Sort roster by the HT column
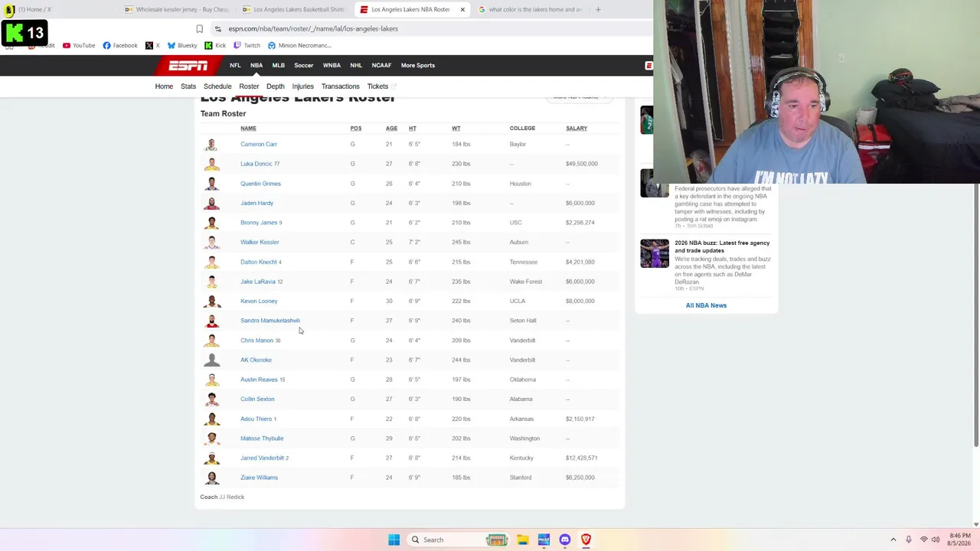This screenshot has width=980, height=551. coord(413,129)
